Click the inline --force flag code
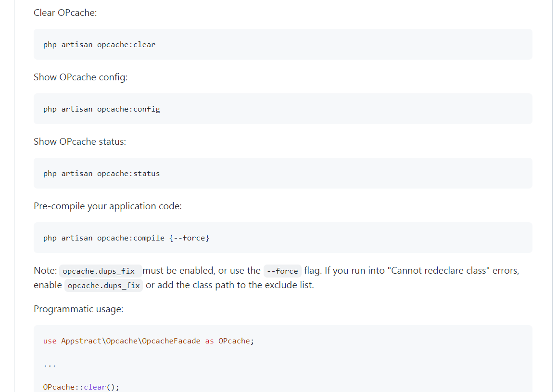The height and width of the screenshot is (392, 557). click(282, 271)
